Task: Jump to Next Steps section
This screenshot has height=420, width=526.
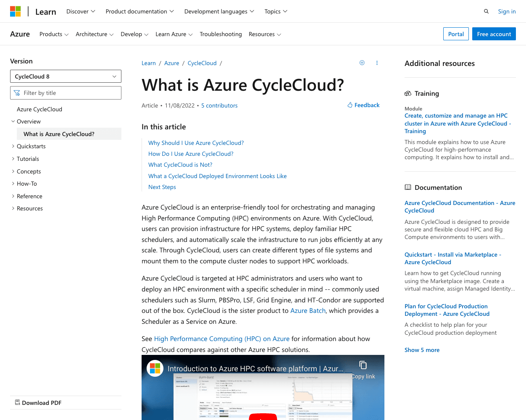Action: pyautogui.click(x=162, y=187)
